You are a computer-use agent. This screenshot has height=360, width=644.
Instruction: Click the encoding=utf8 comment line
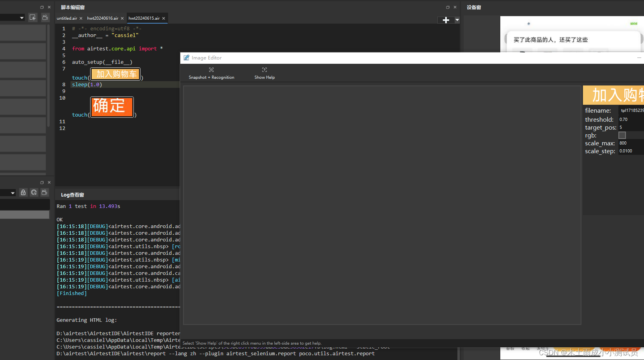(x=107, y=29)
